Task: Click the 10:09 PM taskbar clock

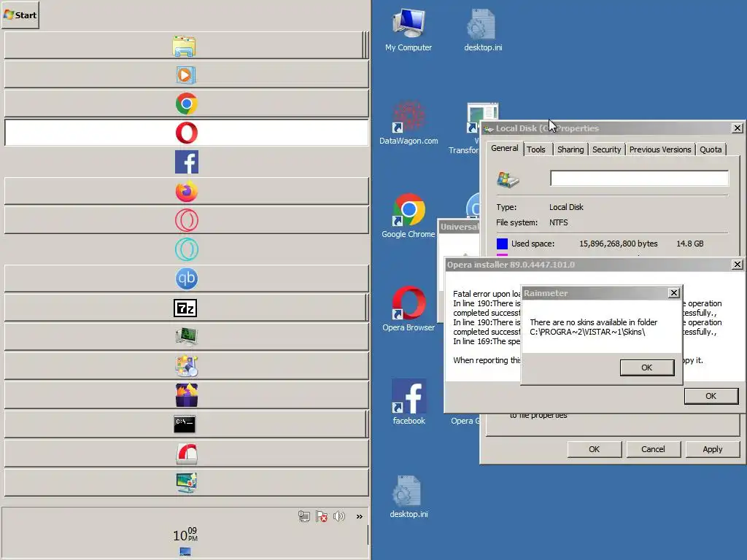Action: tap(185, 534)
